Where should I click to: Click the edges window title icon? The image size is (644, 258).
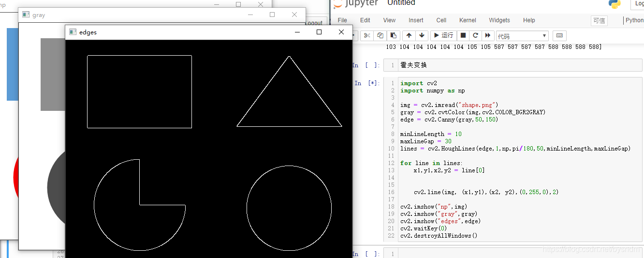(73, 32)
